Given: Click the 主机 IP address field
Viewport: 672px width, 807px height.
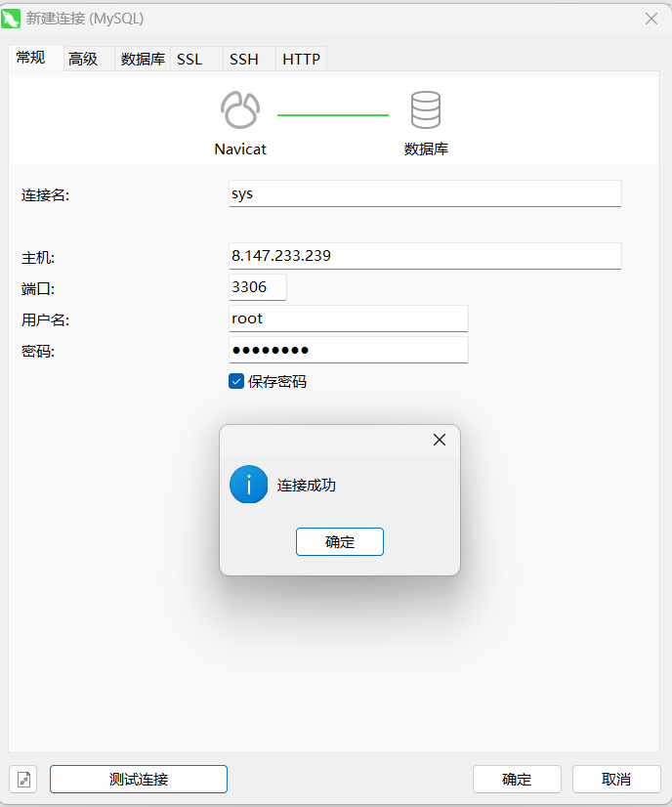Looking at the screenshot, I should tap(425, 256).
